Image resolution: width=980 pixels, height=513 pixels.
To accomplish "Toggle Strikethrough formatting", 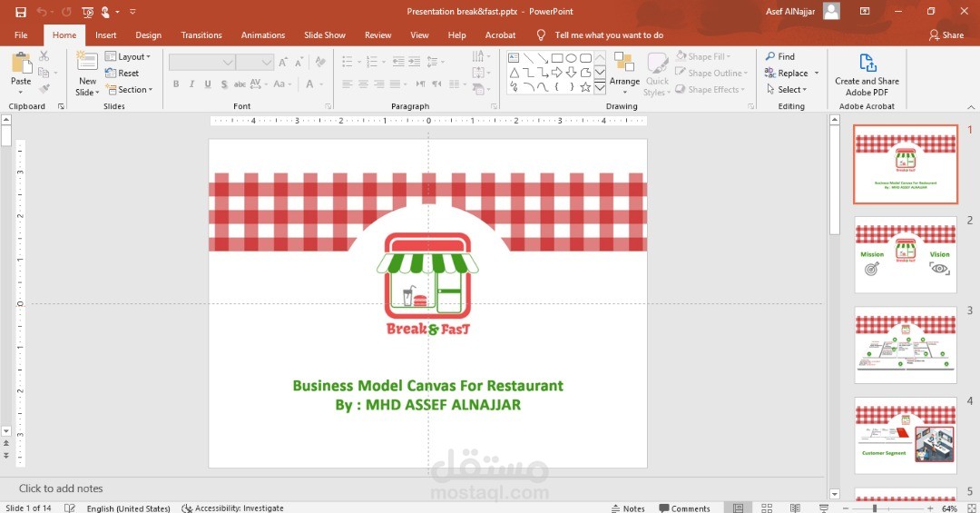I will pos(240,84).
